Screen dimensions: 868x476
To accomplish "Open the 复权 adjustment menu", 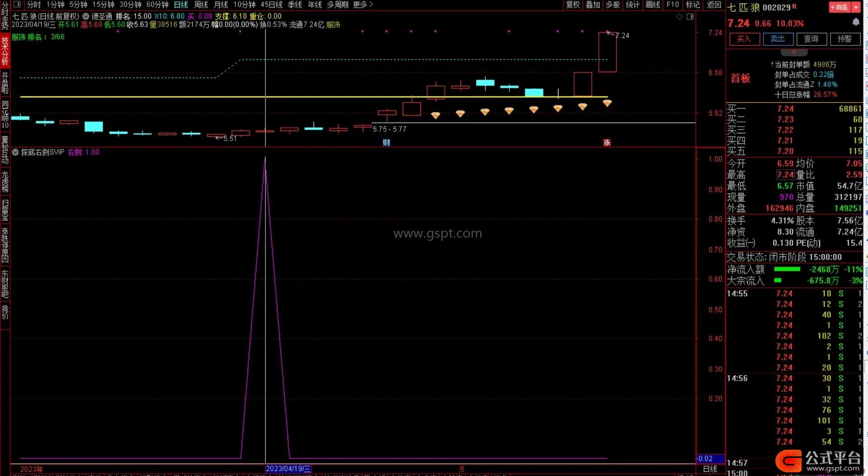I will click(573, 5).
